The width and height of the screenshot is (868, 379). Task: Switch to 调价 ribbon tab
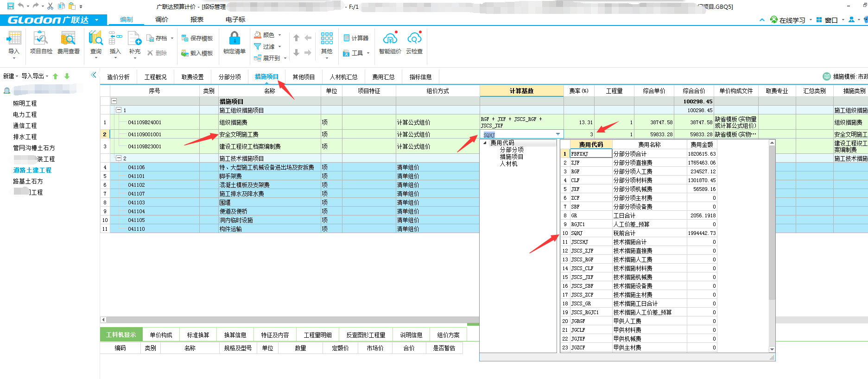(x=162, y=19)
